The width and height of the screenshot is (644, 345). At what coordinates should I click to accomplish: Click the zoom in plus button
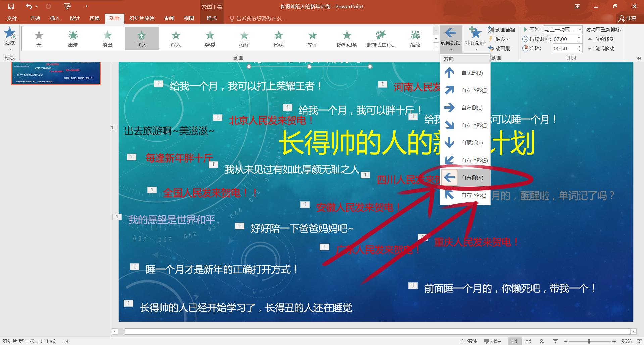(x=614, y=341)
